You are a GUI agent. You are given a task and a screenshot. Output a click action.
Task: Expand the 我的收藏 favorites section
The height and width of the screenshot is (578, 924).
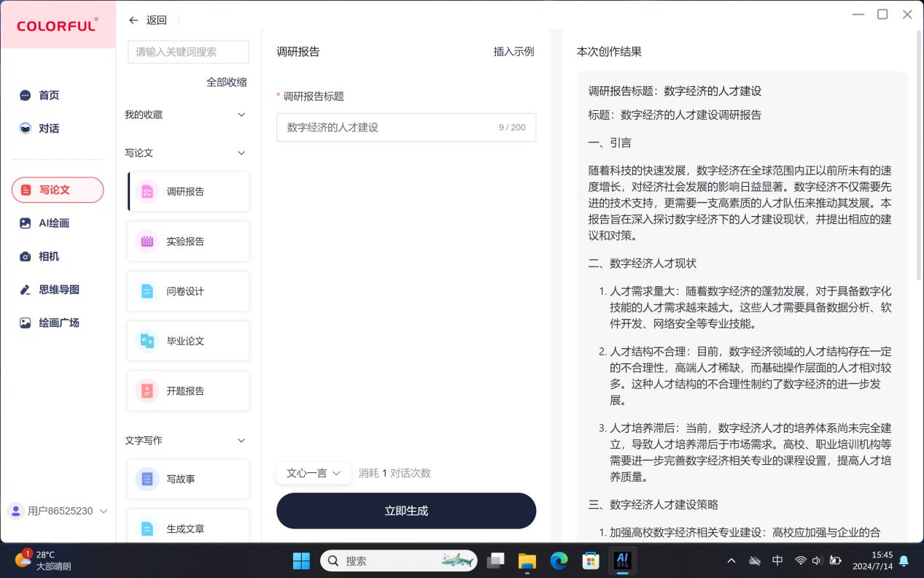point(241,115)
